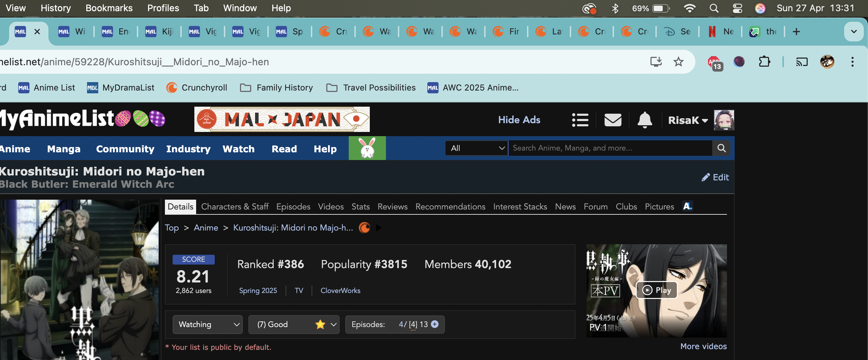
Task: Click the Hide Ads link
Action: pos(519,120)
